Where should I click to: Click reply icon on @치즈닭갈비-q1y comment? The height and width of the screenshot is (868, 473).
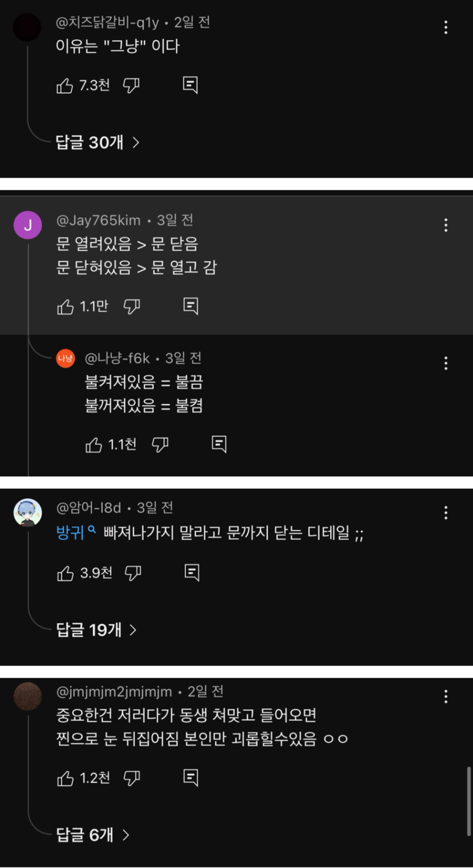(190, 85)
